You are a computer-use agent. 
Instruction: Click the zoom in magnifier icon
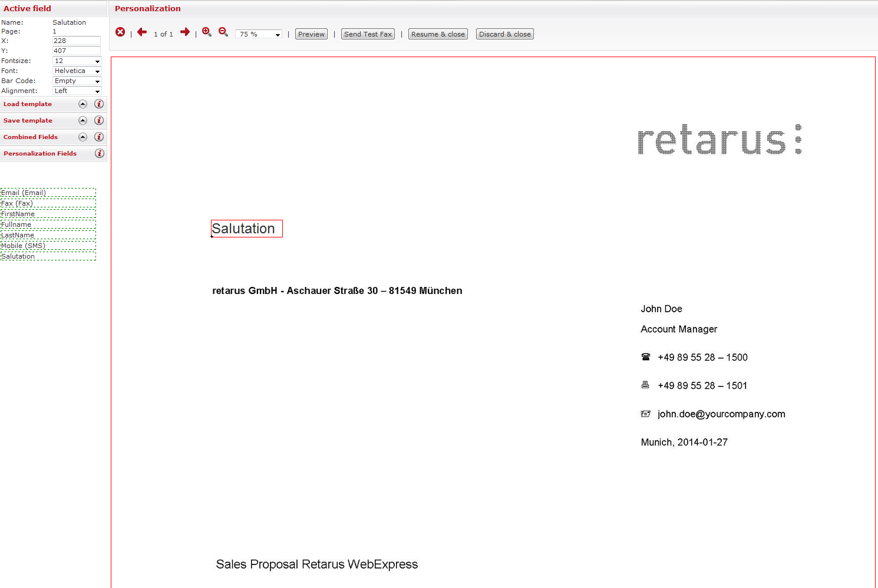coord(207,32)
